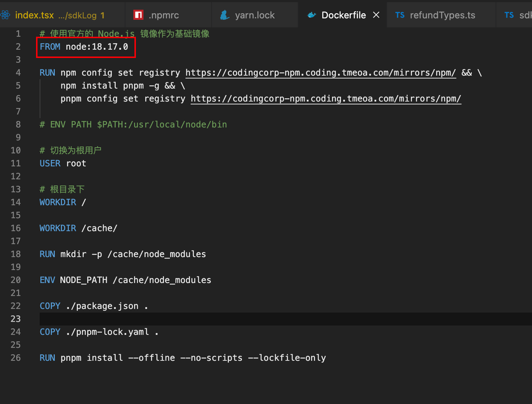Select the yarn.lock tab

click(255, 15)
